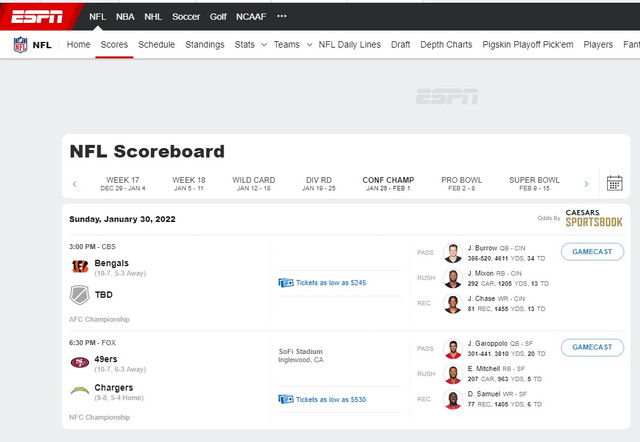640x442 pixels.
Task: Click ticket icon beside $530 tickets
Action: tap(286, 399)
